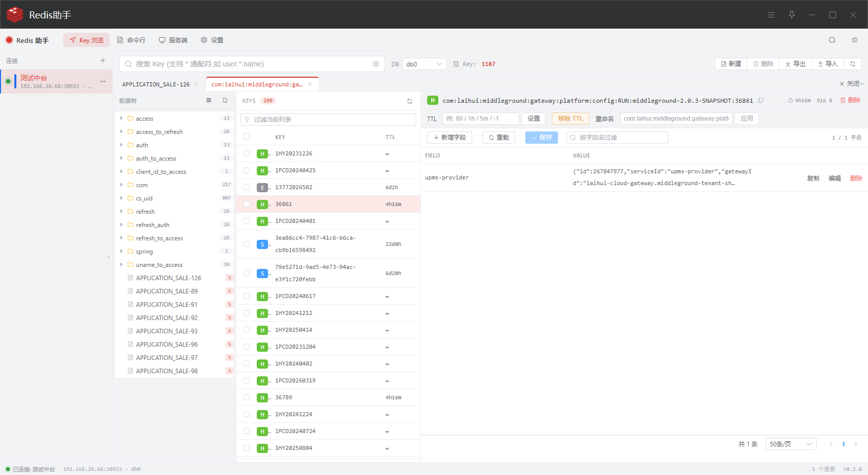Copy the full key name icon
The width and height of the screenshot is (868, 475).
(761, 100)
